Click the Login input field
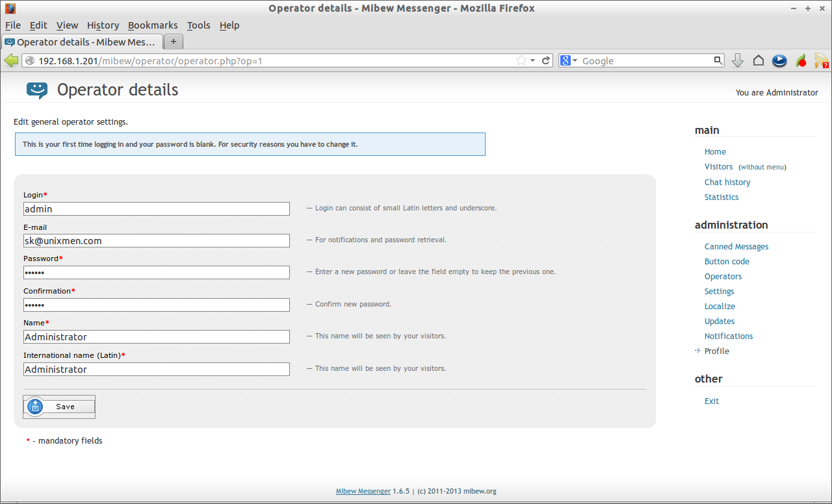The image size is (832, 504). point(157,208)
